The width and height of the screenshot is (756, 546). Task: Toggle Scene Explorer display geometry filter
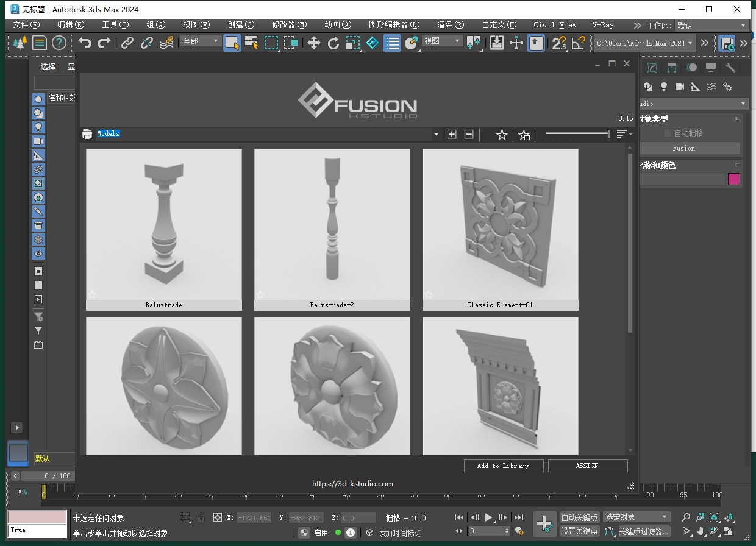[38, 99]
